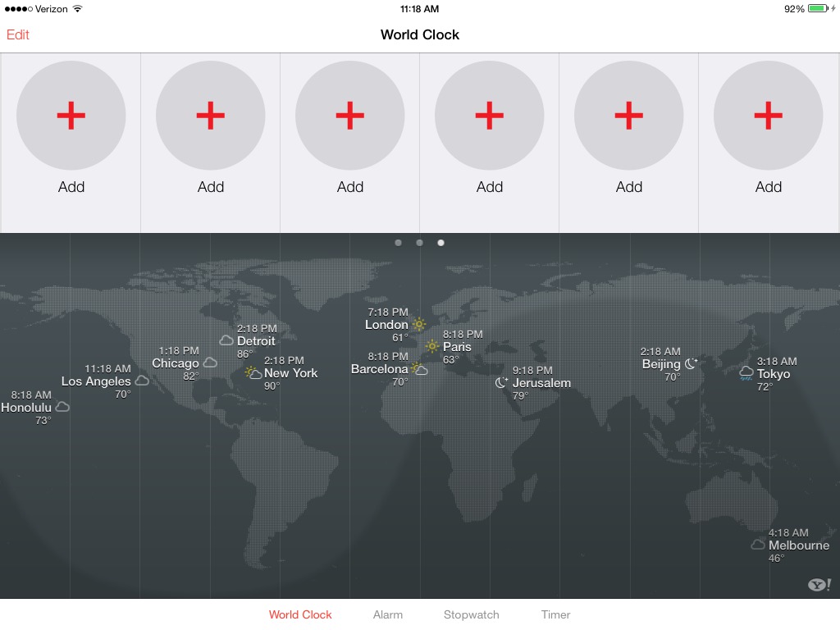This screenshot has height=630, width=840.
Task: Switch to the Alarm tab
Action: point(388,614)
